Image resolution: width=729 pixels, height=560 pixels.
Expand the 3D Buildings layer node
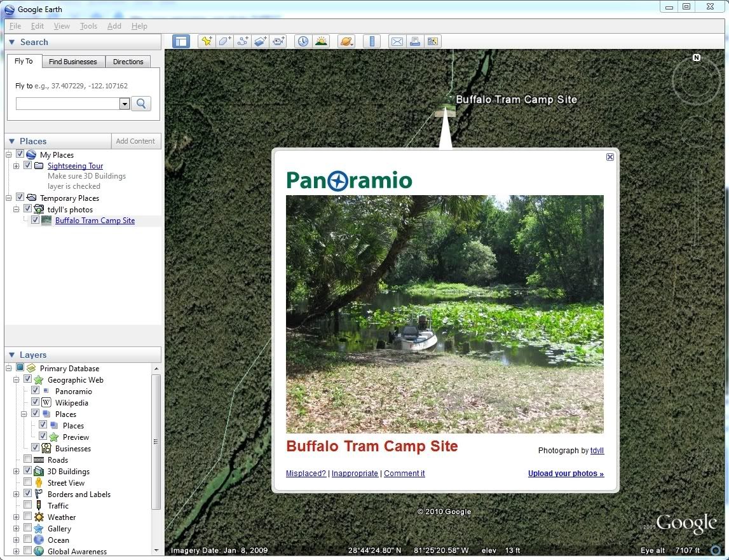(17, 472)
